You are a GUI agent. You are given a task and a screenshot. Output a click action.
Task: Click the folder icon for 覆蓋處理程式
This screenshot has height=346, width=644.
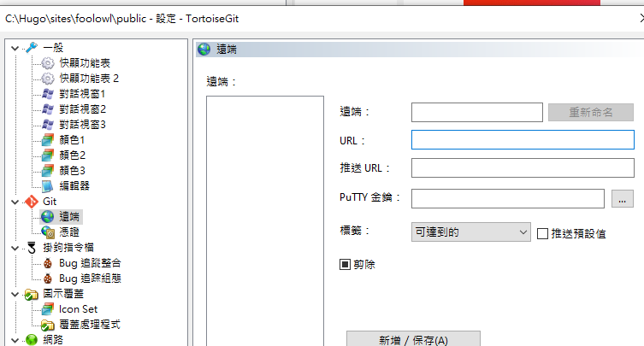pos(48,325)
